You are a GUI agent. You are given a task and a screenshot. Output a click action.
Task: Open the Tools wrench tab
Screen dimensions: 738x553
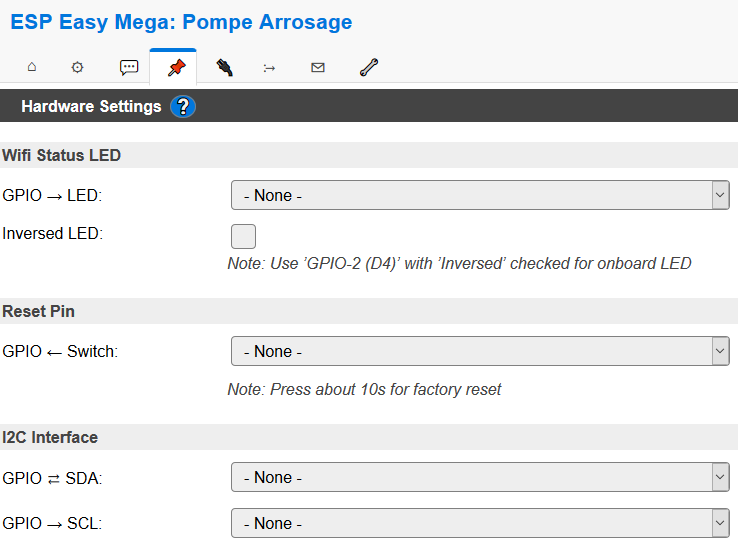[x=368, y=67]
